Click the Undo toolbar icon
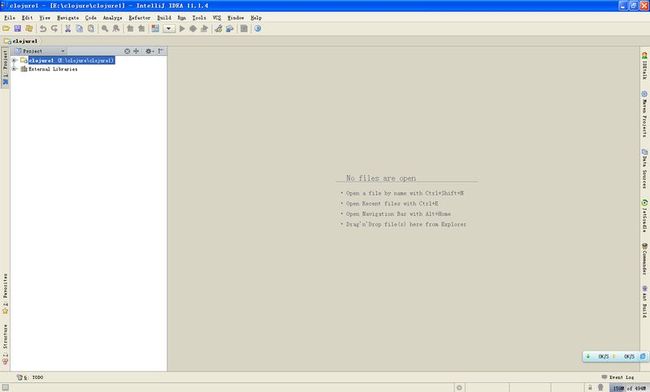Screen dimensions: 650x392 tap(43, 29)
